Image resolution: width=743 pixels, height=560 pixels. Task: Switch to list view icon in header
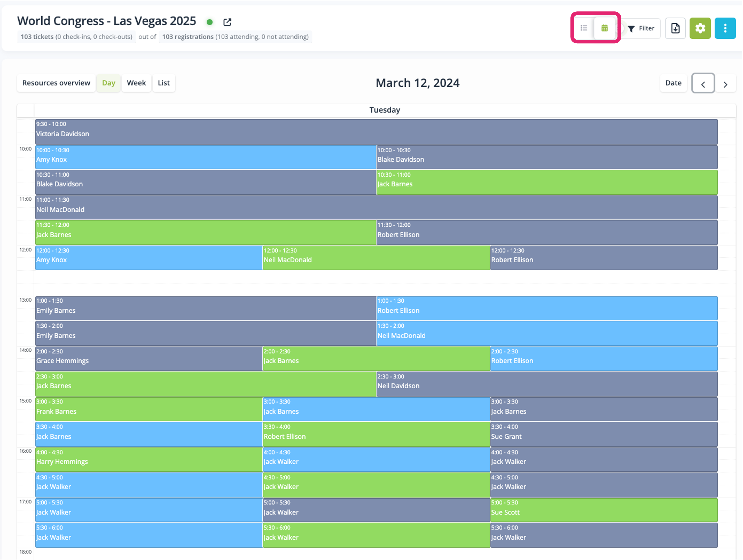coord(584,28)
